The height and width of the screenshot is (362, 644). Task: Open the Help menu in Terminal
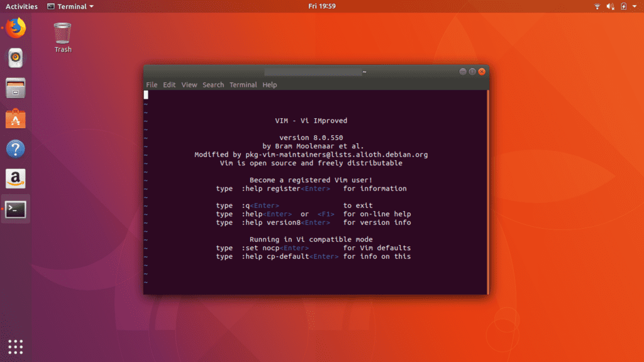(x=269, y=84)
